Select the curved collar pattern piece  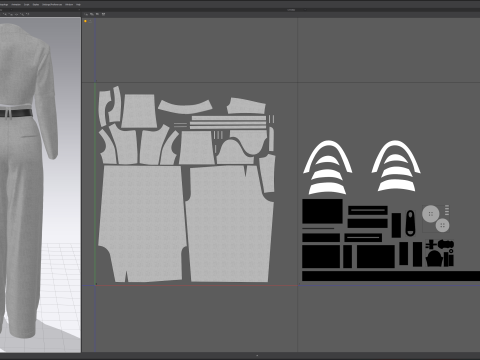(185, 107)
